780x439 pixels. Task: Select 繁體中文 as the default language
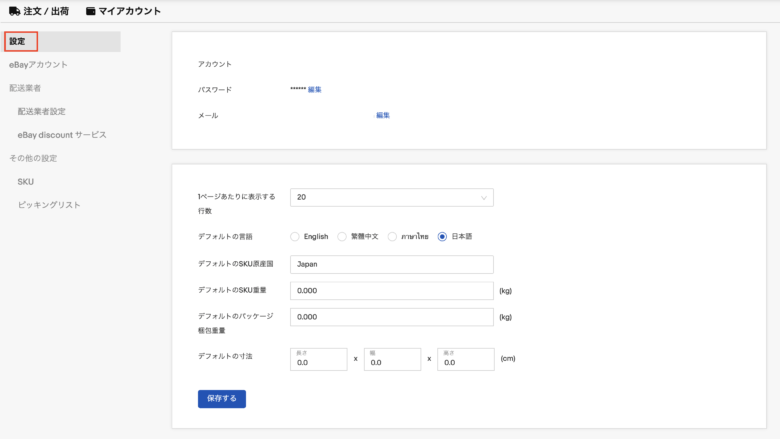tap(342, 237)
